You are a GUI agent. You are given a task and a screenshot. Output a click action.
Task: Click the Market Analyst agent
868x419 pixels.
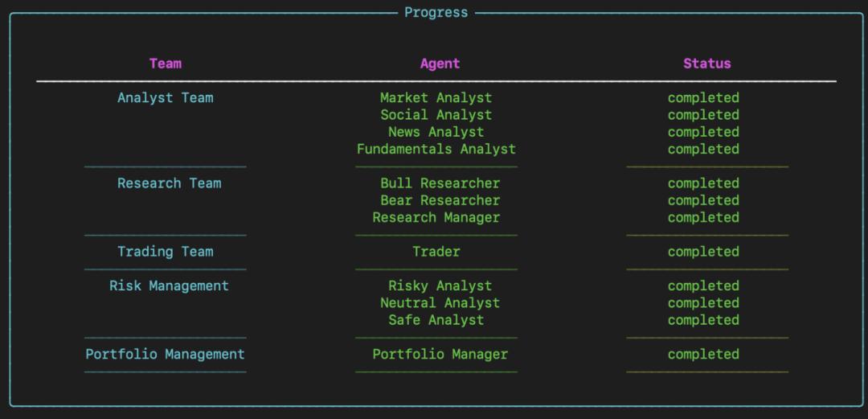pyautogui.click(x=436, y=98)
